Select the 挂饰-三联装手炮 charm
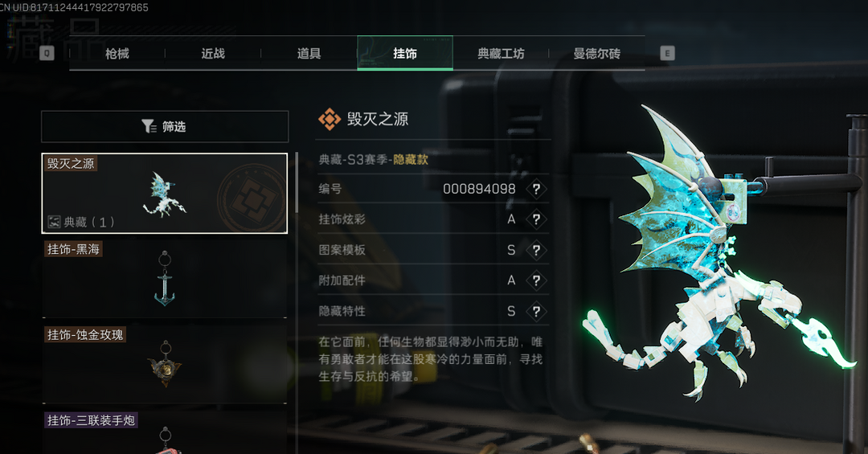Image resolution: width=868 pixels, height=454 pixels. coord(165,432)
